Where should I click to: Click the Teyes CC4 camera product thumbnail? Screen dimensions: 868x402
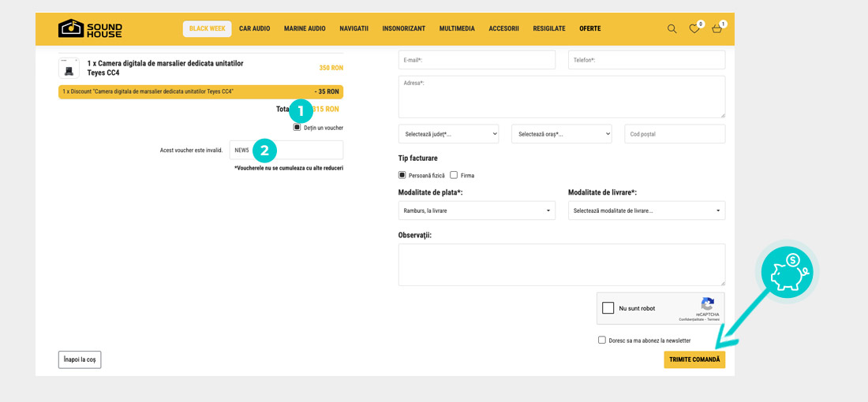click(69, 68)
